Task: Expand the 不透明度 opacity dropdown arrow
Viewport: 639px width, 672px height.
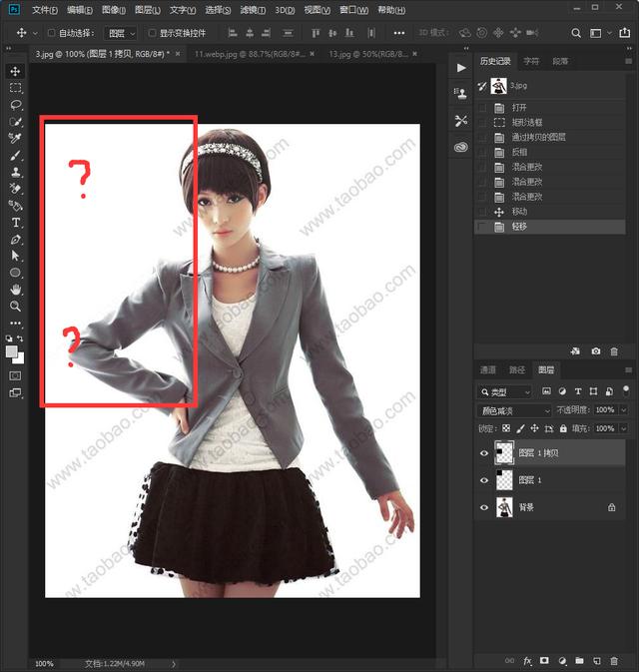Action: [x=624, y=410]
